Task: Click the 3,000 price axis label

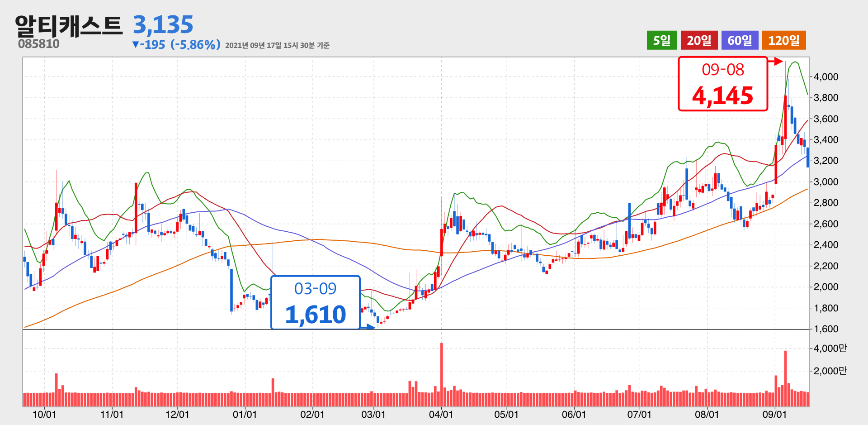Action: 826,181
